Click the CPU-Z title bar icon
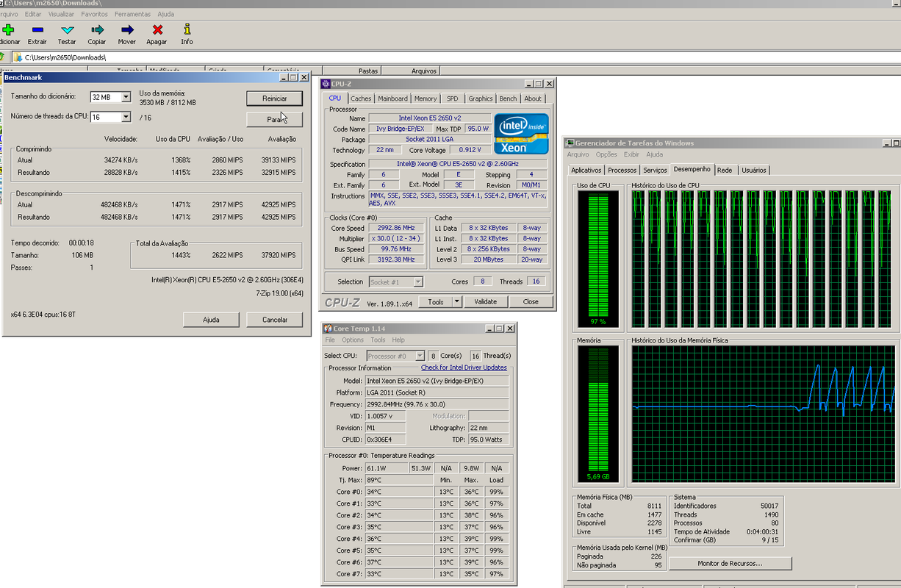901x588 pixels. click(326, 84)
